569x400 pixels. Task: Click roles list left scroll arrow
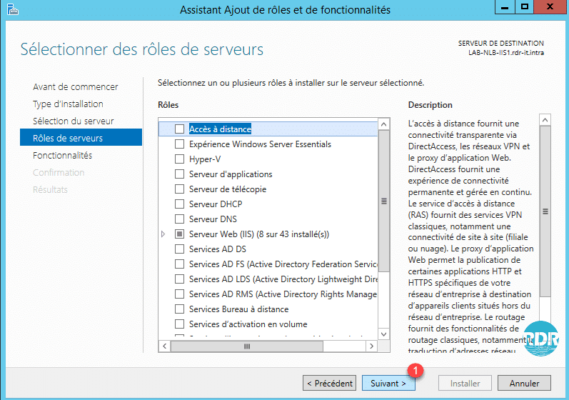click(x=165, y=346)
